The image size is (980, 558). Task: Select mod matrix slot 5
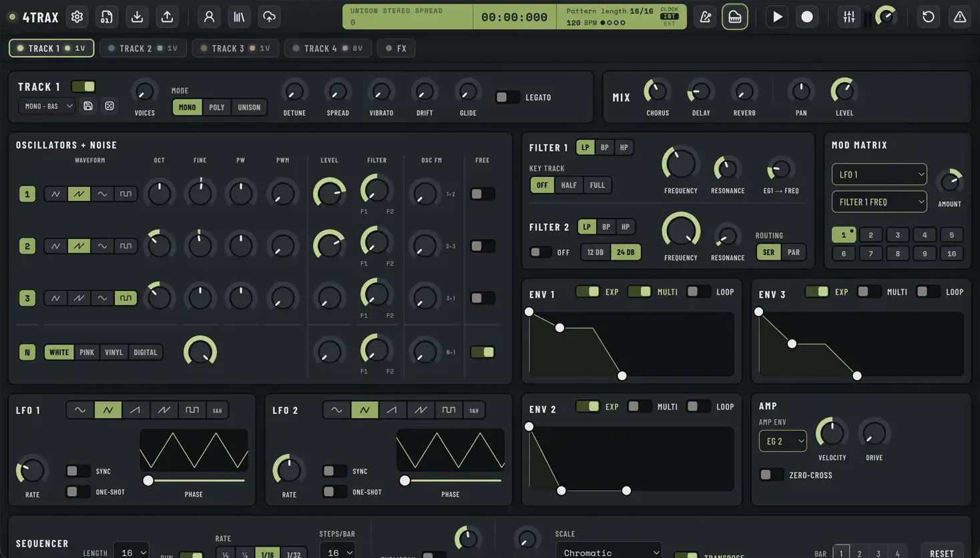coord(951,235)
